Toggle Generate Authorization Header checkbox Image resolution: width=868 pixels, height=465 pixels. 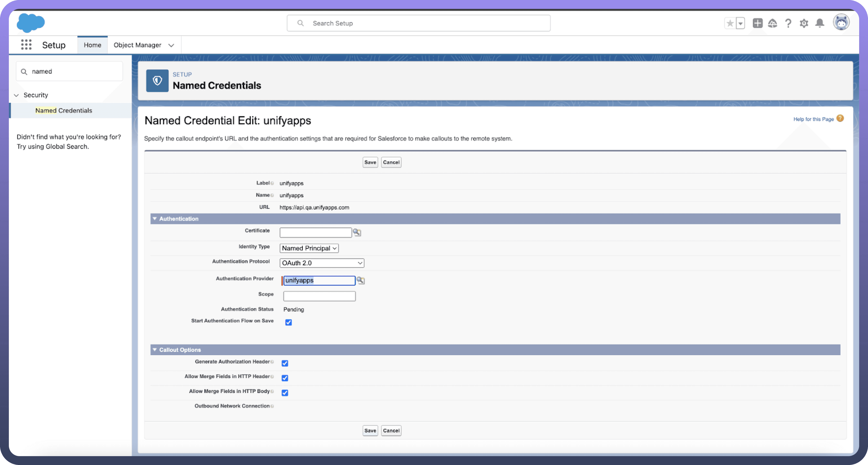pos(285,363)
